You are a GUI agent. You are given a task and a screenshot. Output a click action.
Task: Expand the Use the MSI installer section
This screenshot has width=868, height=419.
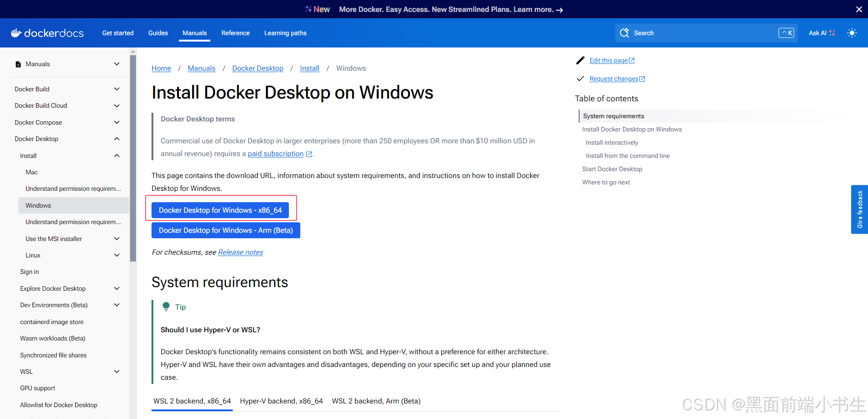pyautogui.click(x=117, y=238)
